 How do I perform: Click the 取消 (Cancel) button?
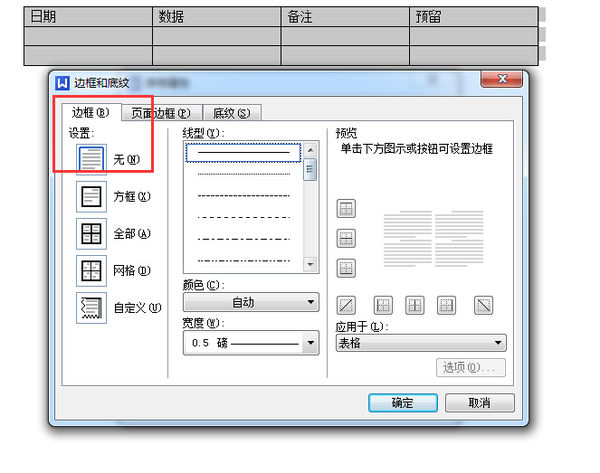pyautogui.click(x=479, y=403)
